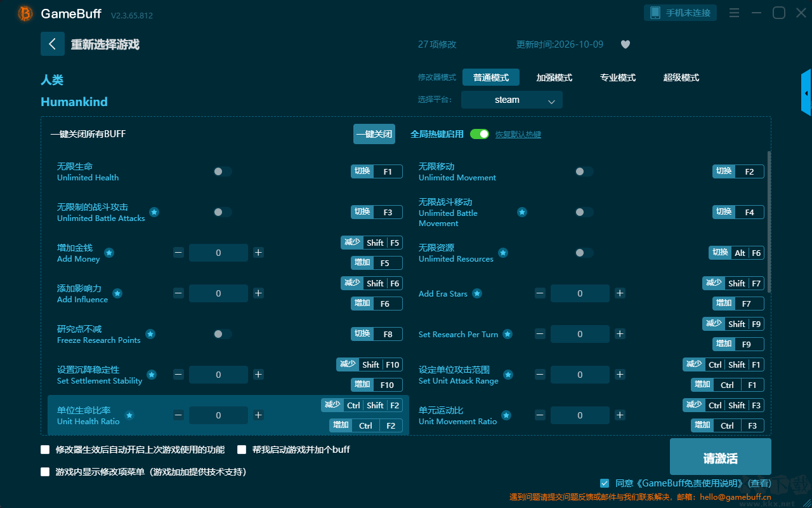Click star icon beside Unlimited Battle Movement
812x508 pixels.
point(522,212)
